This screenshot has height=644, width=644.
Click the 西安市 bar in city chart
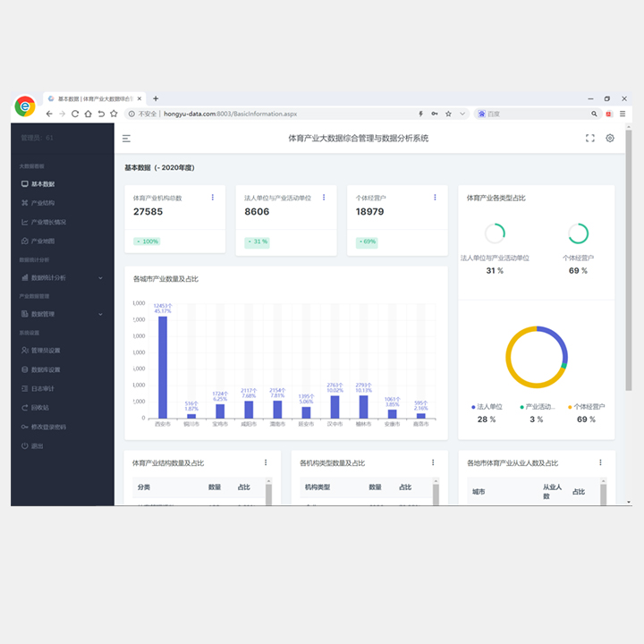163,368
